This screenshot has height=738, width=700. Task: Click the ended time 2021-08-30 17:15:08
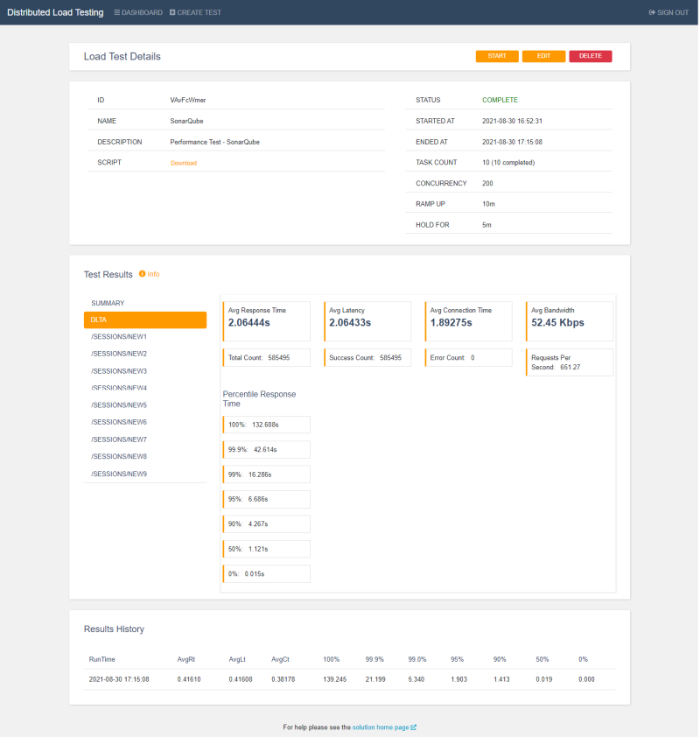tap(512, 142)
